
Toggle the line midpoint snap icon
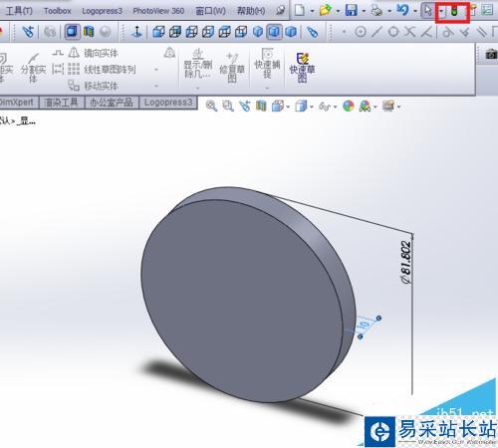click(x=376, y=32)
